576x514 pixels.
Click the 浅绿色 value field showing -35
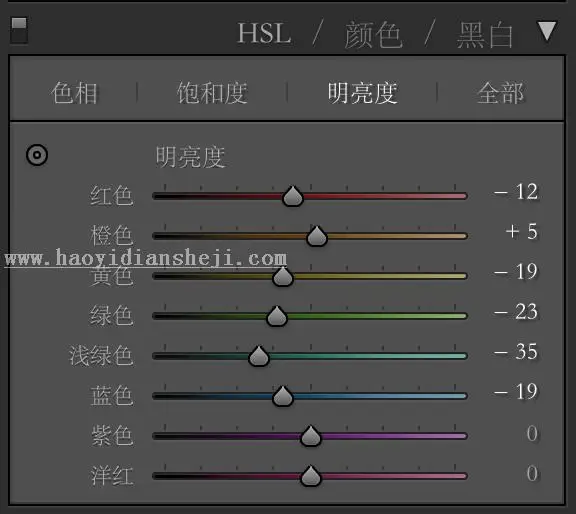(516, 352)
